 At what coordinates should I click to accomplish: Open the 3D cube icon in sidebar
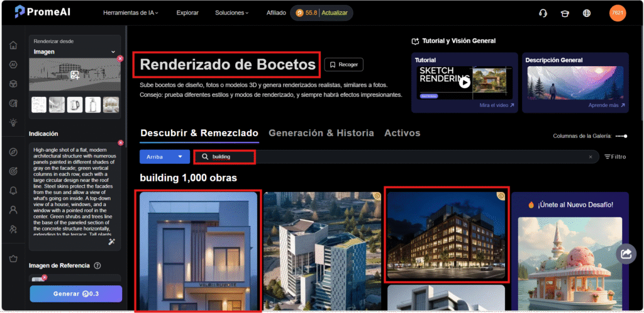(13, 84)
